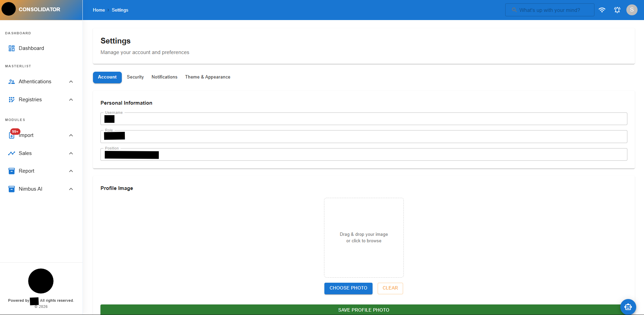Collapse the Import module section
The width and height of the screenshot is (644, 315).
(x=71, y=135)
